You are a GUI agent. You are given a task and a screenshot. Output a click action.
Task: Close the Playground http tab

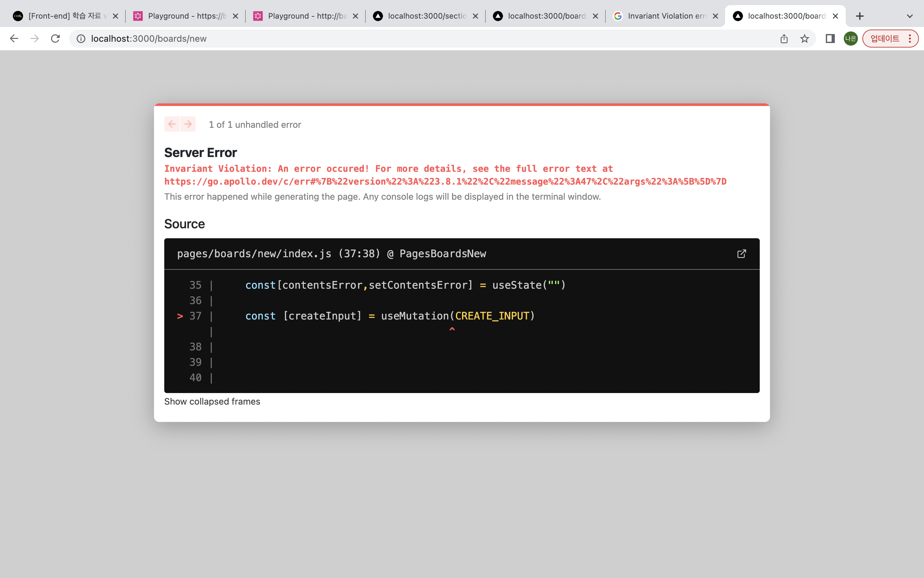[x=355, y=16]
